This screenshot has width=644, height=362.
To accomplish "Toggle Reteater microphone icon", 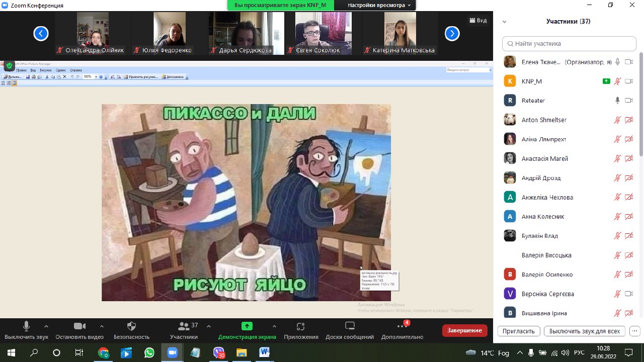I will 617,101.
